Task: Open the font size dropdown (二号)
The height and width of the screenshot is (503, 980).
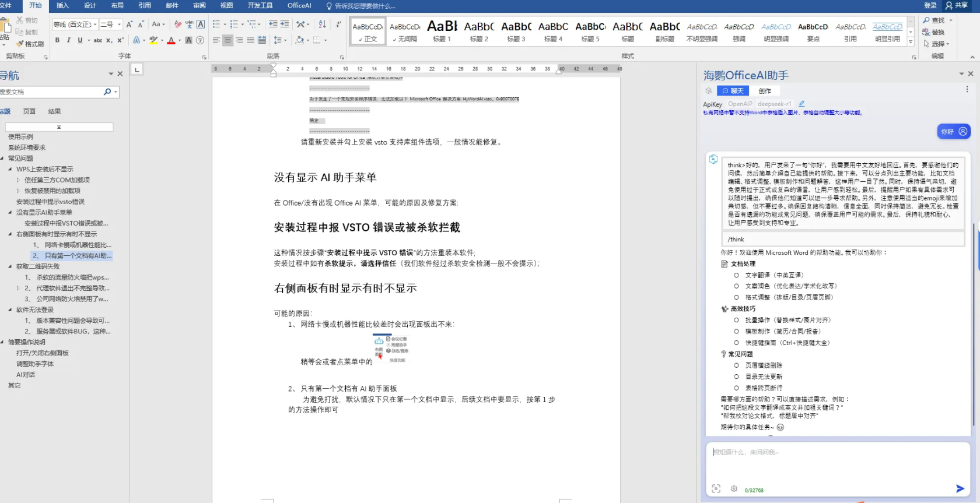Action: [x=119, y=24]
